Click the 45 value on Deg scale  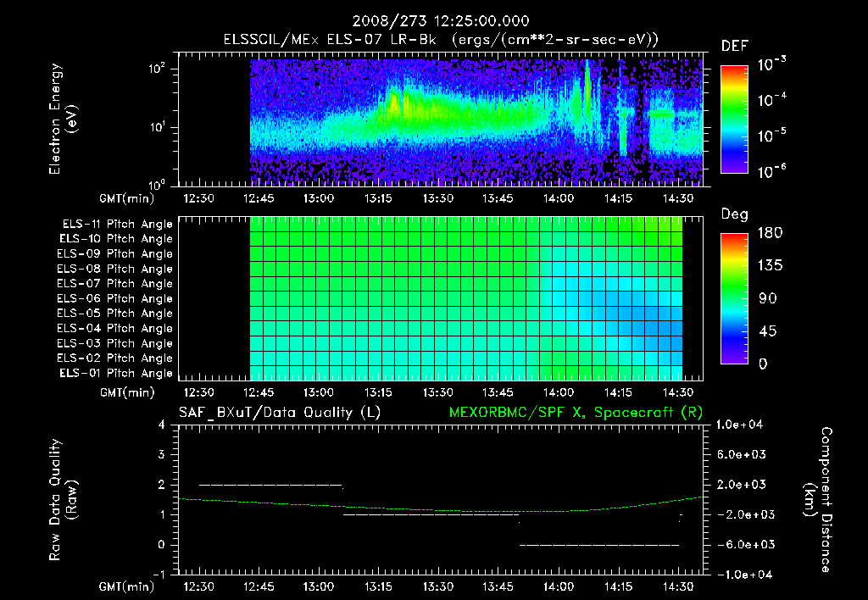pyautogui.click(x=768, y=331)
